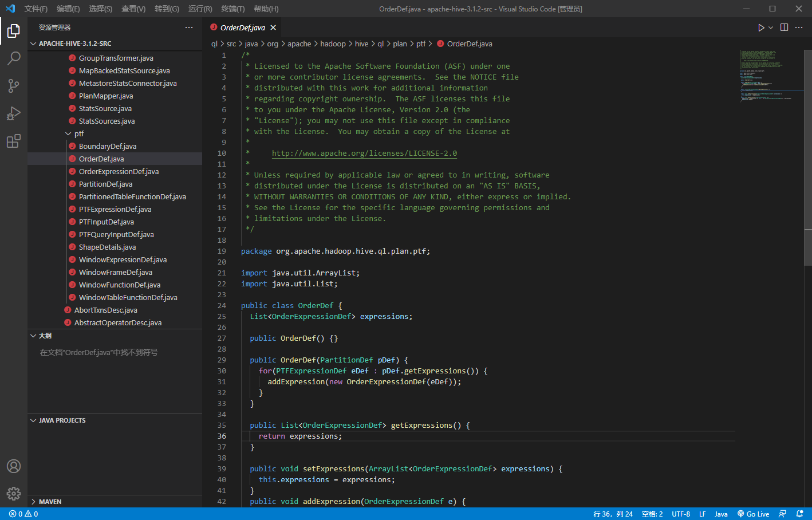Open MapBackedStatsSource.java file

point(124,70)
